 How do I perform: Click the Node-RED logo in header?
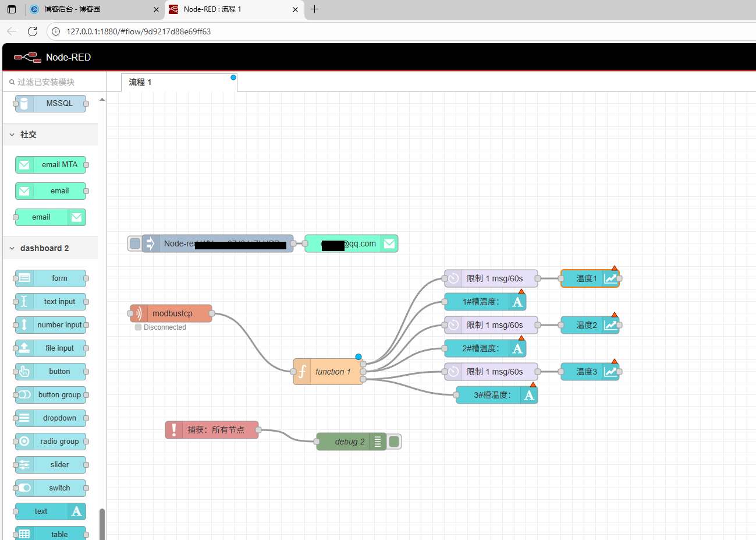[27, 57]
